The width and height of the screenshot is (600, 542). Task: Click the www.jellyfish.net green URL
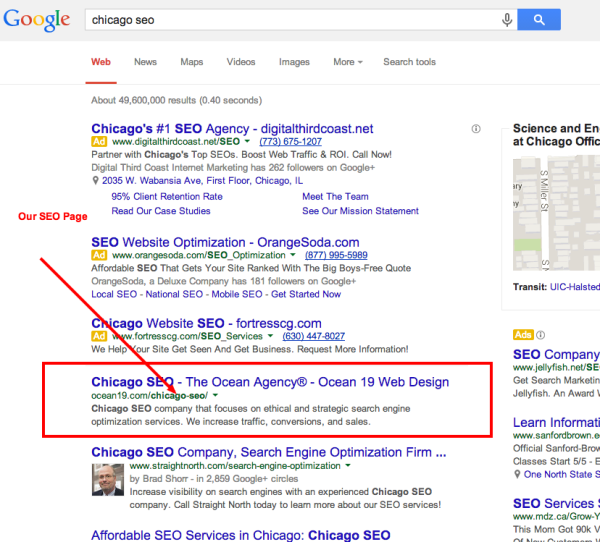tap(556, 367)
